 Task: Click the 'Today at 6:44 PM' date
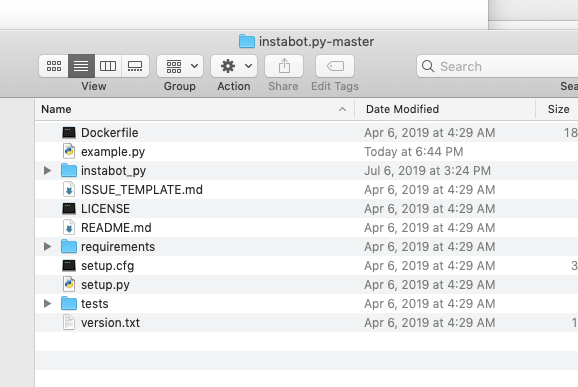(x=414, y=152)
